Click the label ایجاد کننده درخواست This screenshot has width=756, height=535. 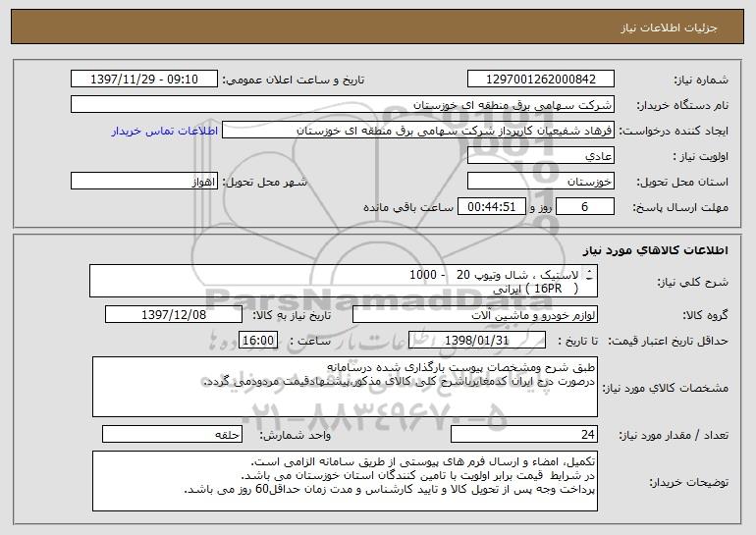coord(674,131)
